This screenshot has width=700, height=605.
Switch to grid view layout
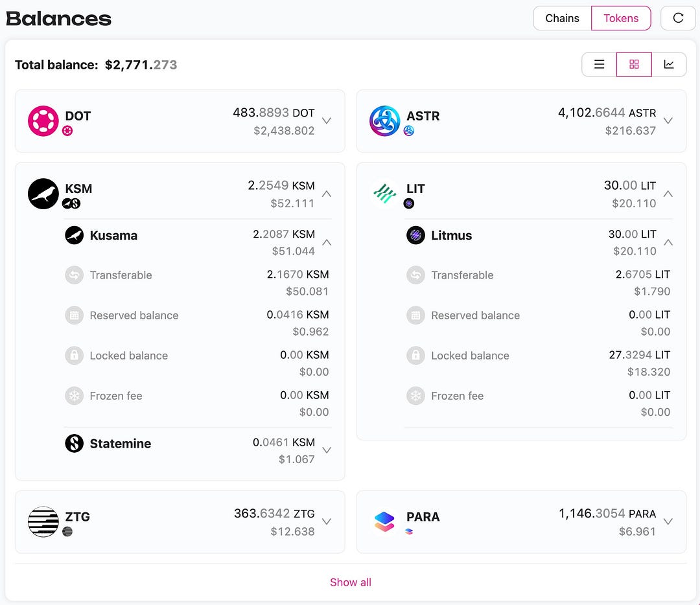click(x=634, y=64)
